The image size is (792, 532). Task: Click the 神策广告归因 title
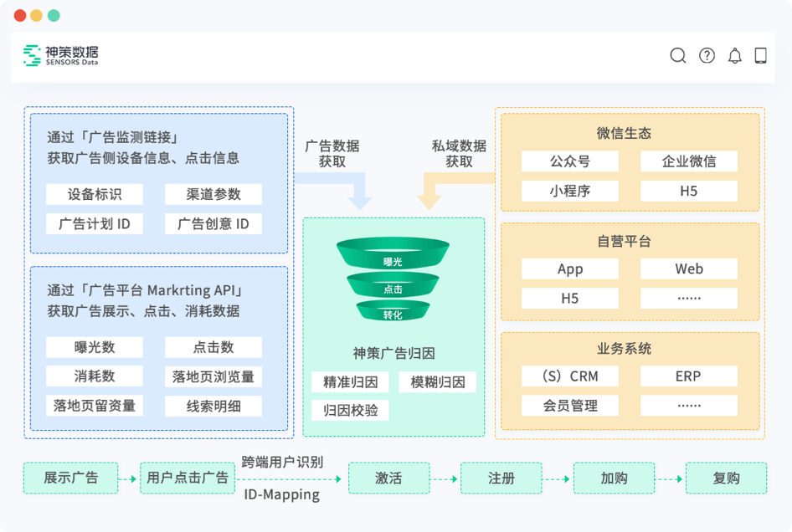point(393,353)
